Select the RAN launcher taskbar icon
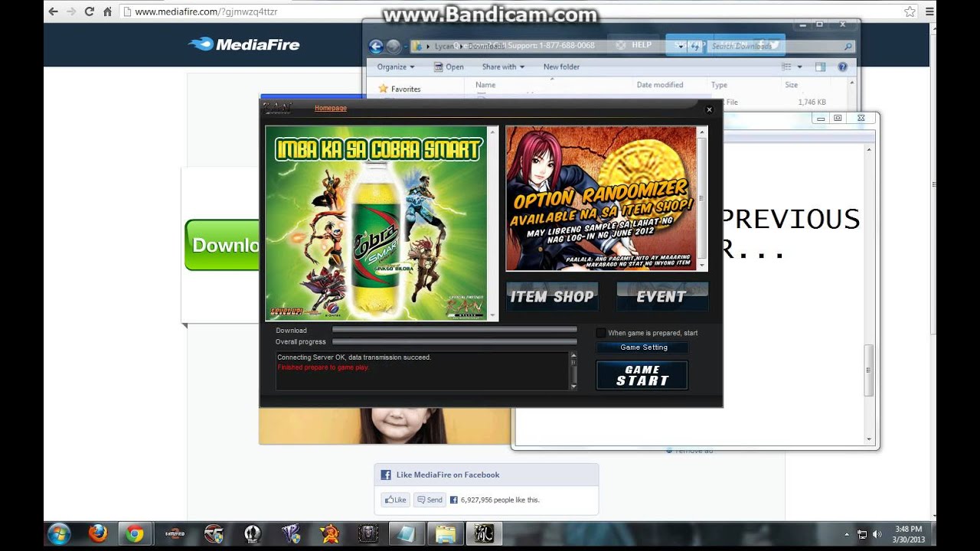This screenshot has height=551, width=980. [x=485, y=533]
